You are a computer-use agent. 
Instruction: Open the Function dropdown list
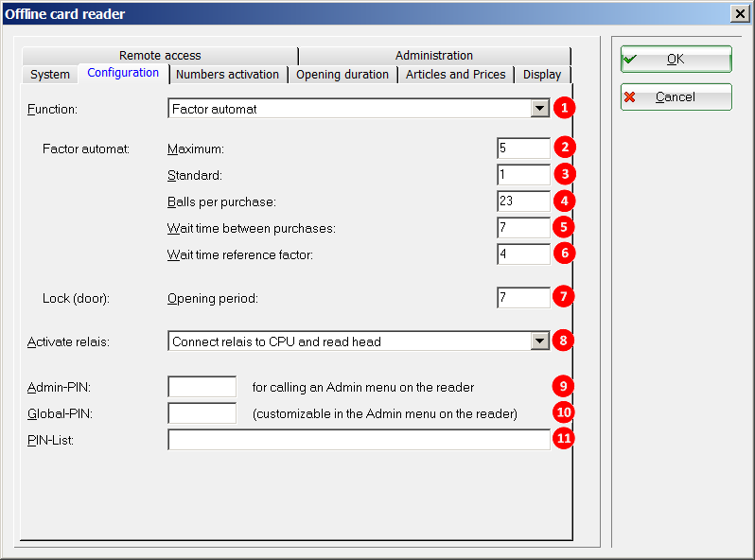(539, 109)
